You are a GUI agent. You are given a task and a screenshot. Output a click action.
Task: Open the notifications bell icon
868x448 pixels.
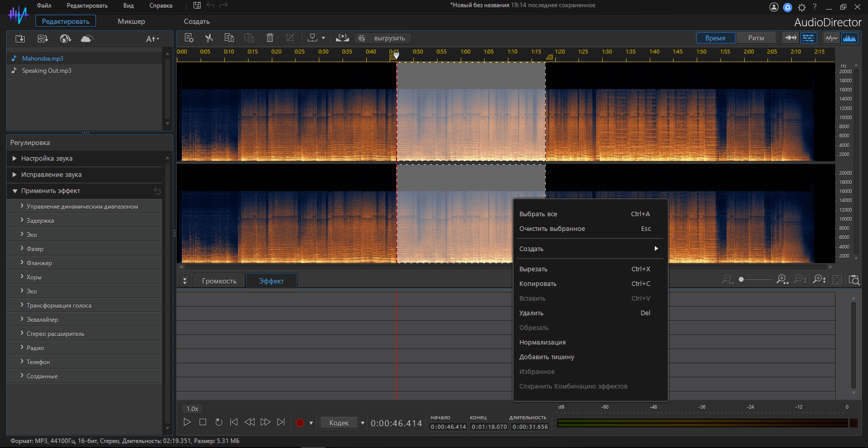[x=788, y=7]
